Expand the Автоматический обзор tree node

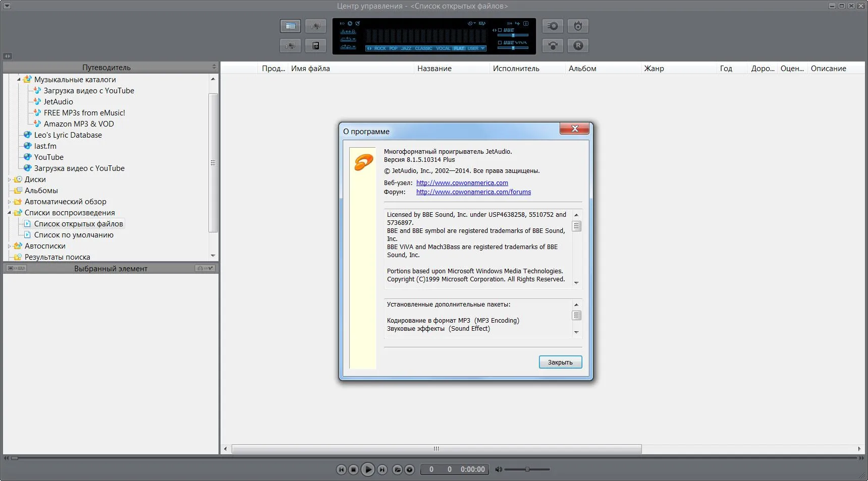tap(9, 202)
